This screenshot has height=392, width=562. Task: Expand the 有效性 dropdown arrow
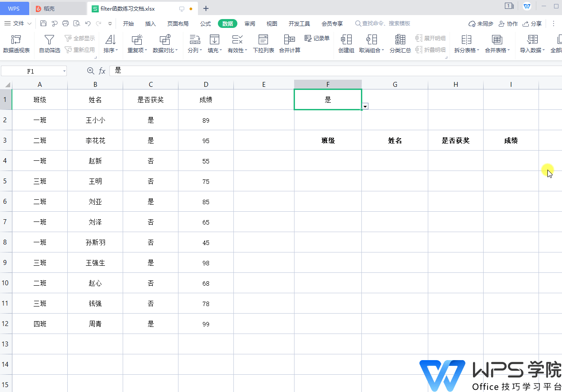point(246,50)
